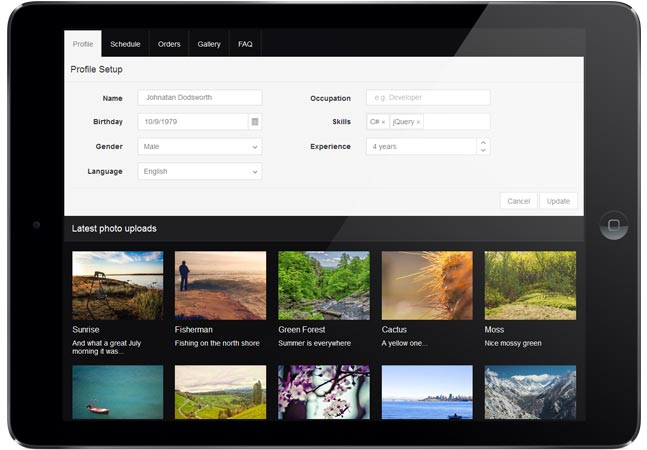Open the Sunrise photo thumbnail
Screen dimensions: 647x450
(118, 285)
